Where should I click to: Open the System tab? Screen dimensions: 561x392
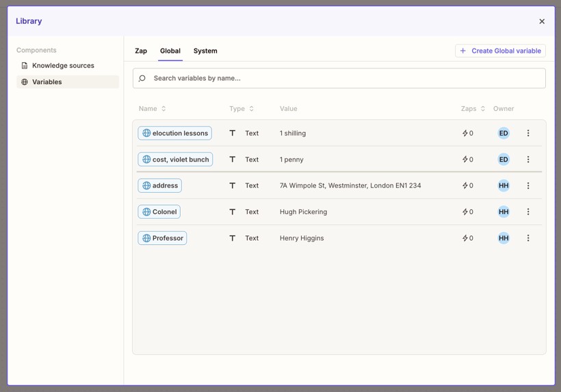[x=205, y=51]
